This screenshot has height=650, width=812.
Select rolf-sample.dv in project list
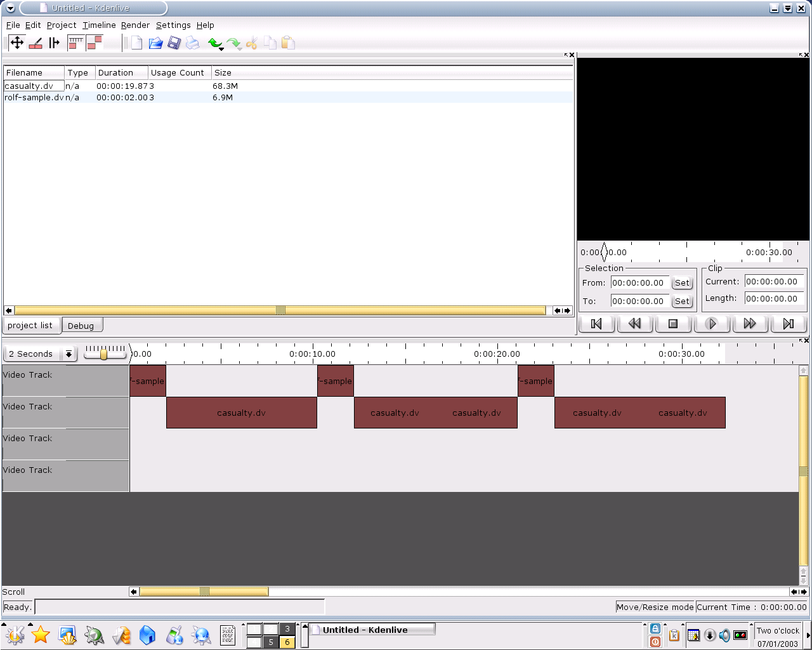(34, 97)
